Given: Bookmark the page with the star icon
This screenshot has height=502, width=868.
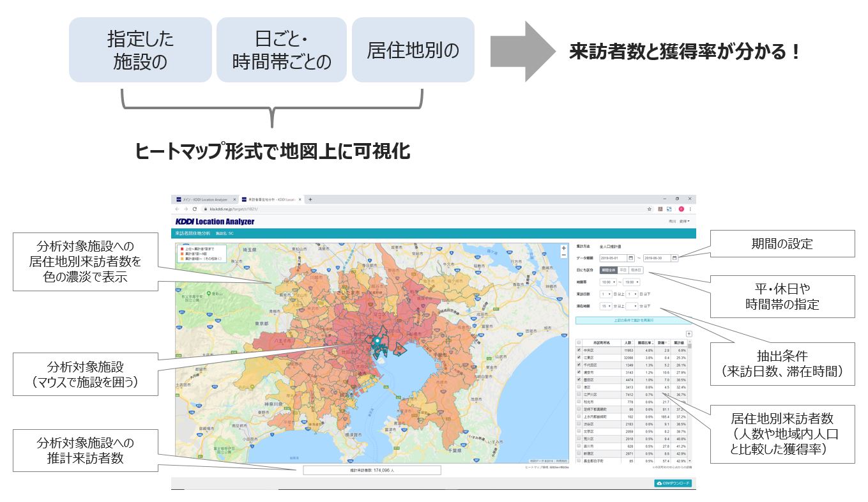Looking at the screenshot, I should tap(650, 209).
